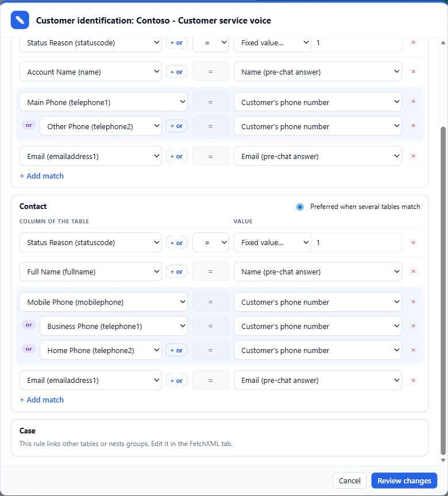Delete the Other Phone (telephone2) match row
This screenshot has width=448, height=496.
[413, 126]
